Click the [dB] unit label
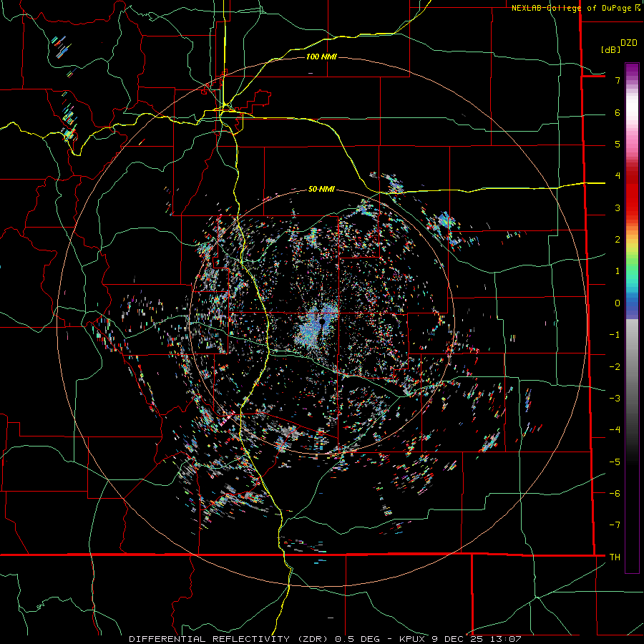 coord(611,49)
